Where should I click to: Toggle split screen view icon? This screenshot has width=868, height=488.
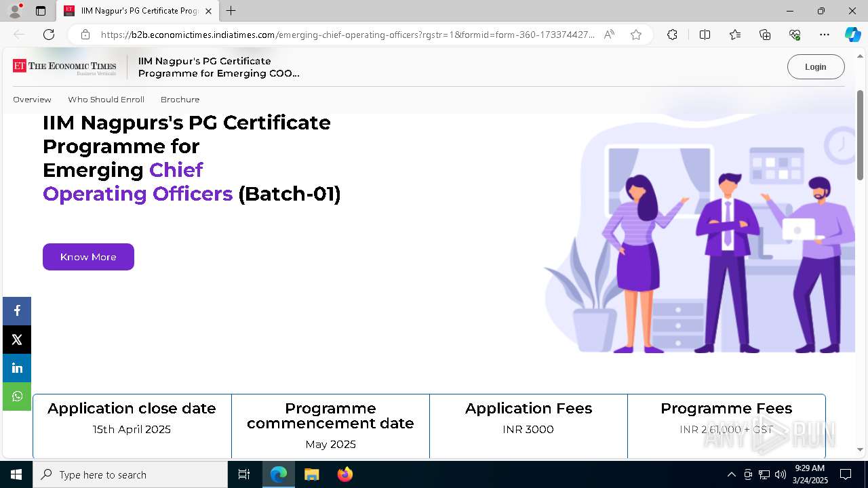point(705,35)
